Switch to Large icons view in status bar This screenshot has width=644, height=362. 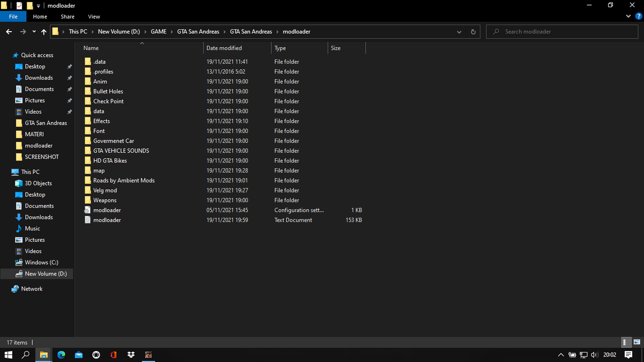(636, 342)
